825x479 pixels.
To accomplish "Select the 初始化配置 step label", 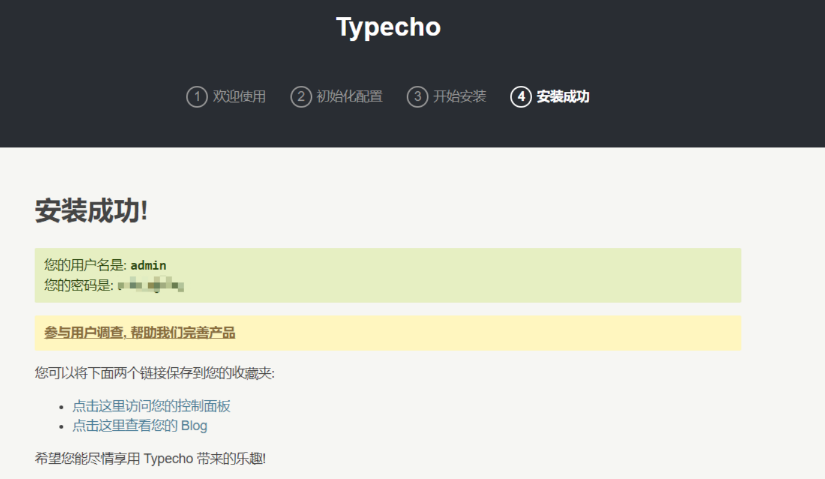I will coord(349,97).
